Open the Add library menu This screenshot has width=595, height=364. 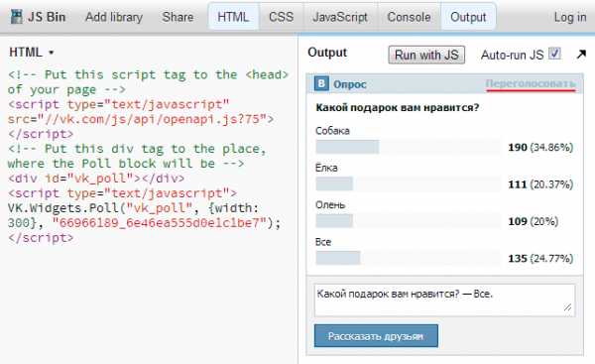pos(114,17)
